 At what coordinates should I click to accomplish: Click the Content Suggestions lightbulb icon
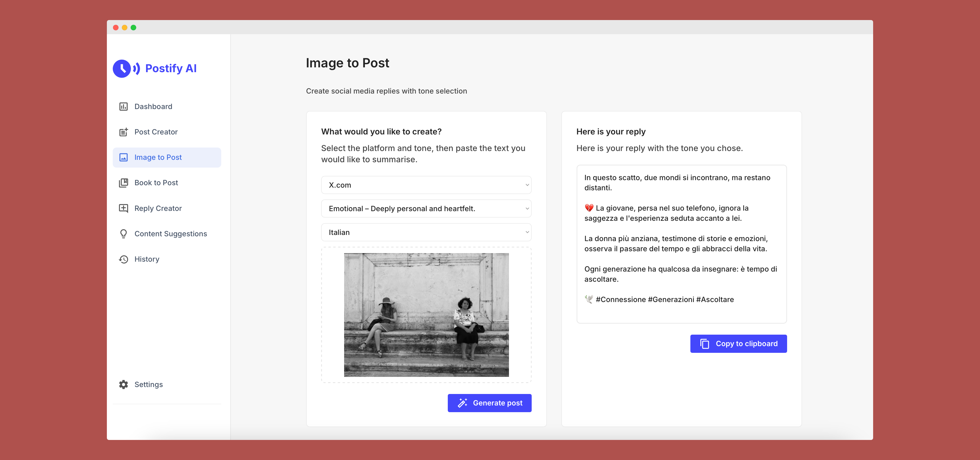[123, 234]
